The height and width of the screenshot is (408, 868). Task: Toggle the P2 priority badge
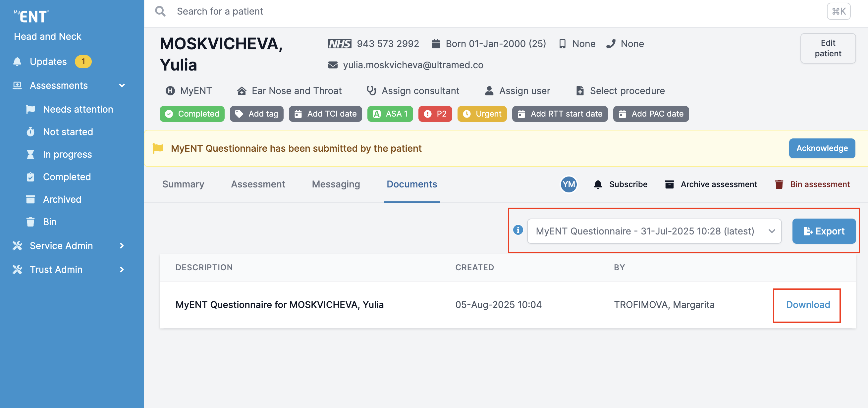[435, 114]
